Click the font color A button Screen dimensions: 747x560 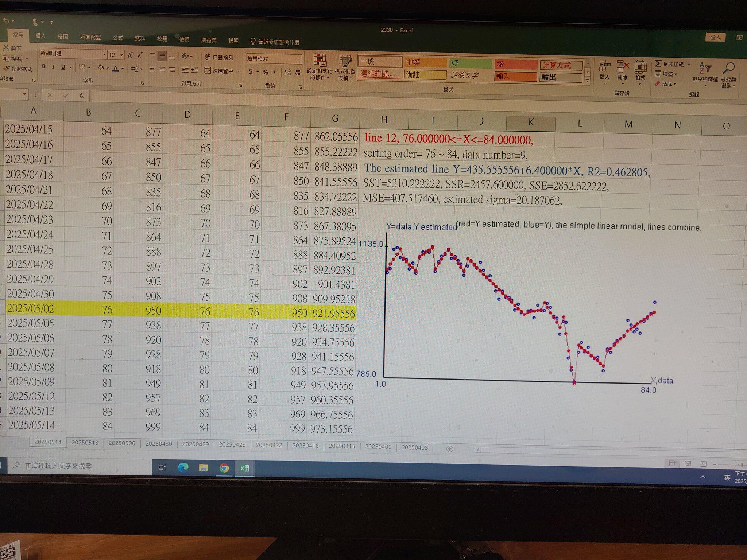coord(115,68)
